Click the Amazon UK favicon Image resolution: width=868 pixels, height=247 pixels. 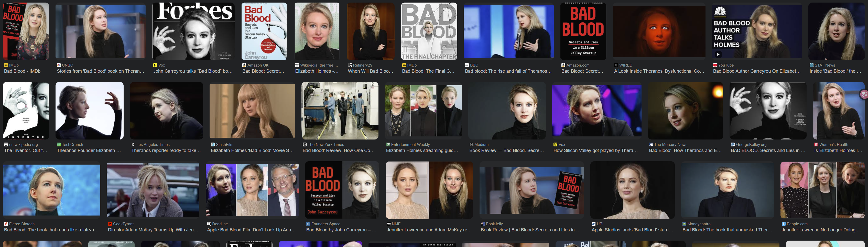[244, 65]
